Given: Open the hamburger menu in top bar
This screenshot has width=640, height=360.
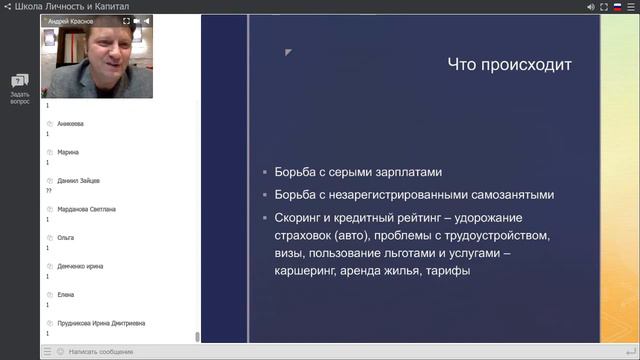Looking at the screenshot, I should pos(631,7).
